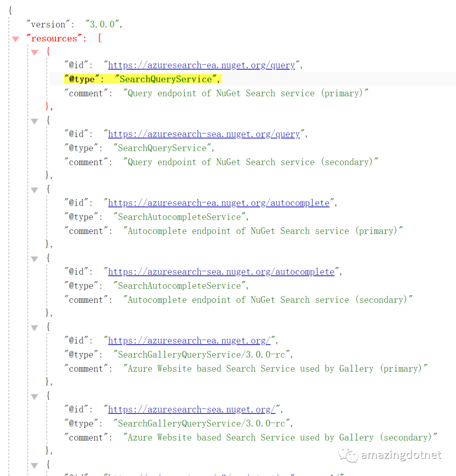
Task: Collapse the last partially visible object at bottom
Action: (35, 465)
